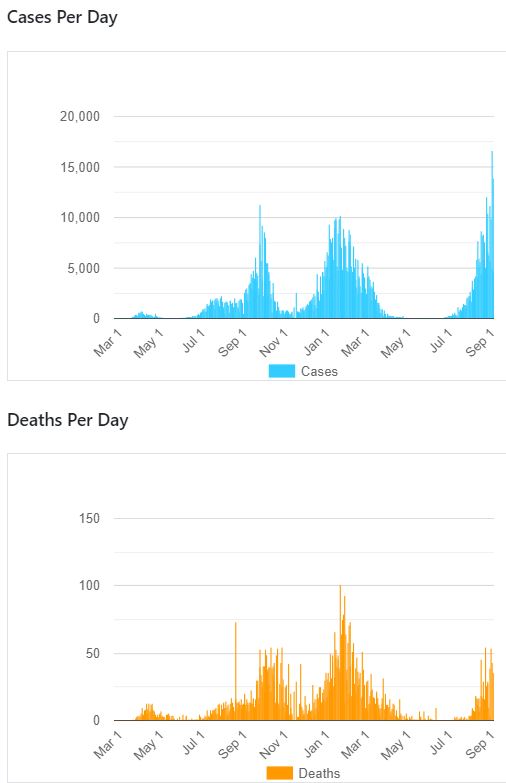Select the October cases peak bar
506x783 pixels.
(x=260, y=262)
